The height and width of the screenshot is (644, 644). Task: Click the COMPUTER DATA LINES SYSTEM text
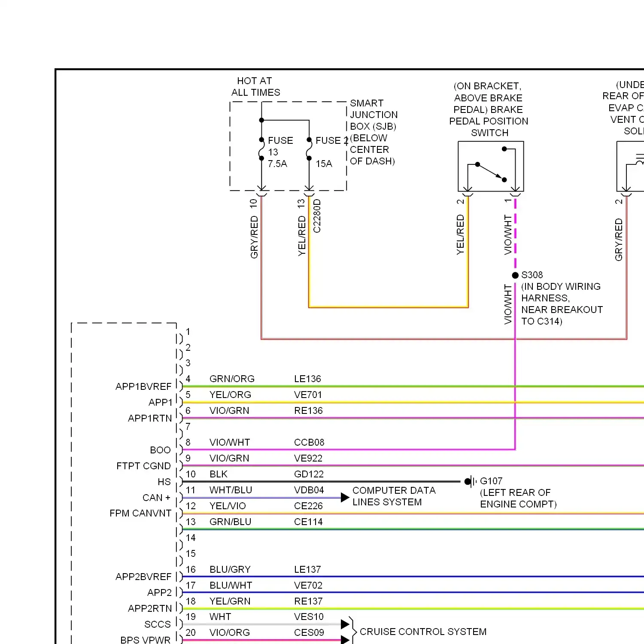(394, 496)
